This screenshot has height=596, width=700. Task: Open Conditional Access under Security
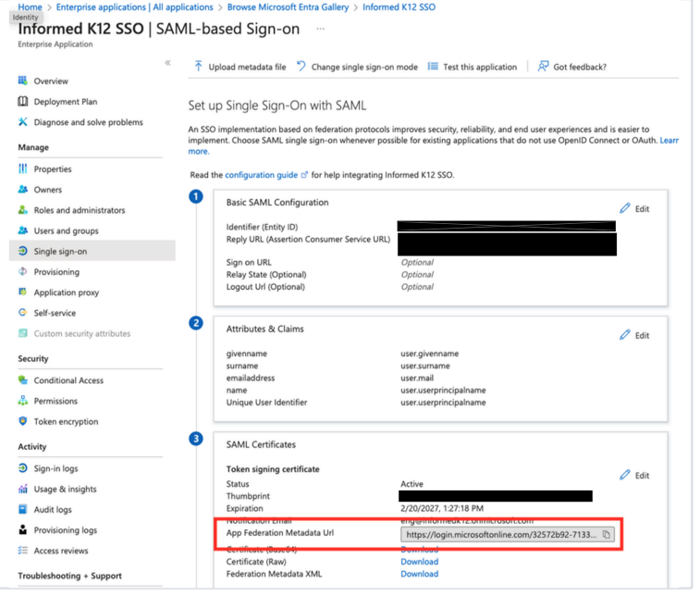[68, 380]
